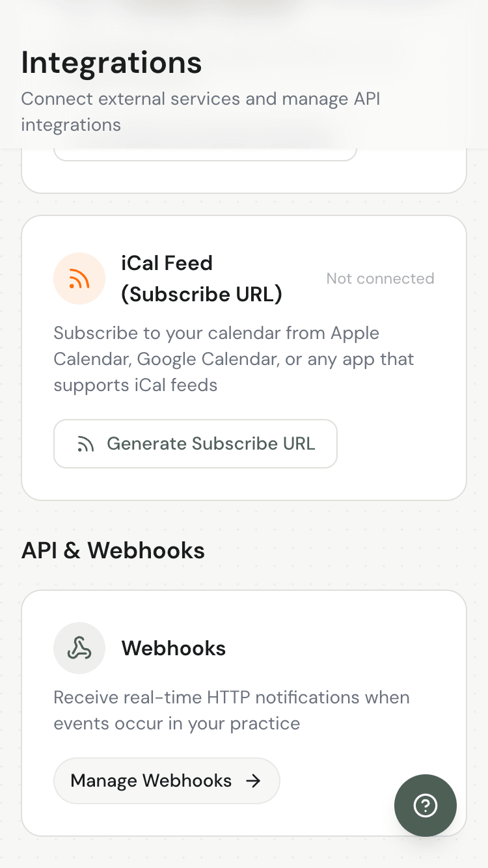Click the Webhooks description text
This screenshot has width=488, height=868.
(x=232, y=710)
